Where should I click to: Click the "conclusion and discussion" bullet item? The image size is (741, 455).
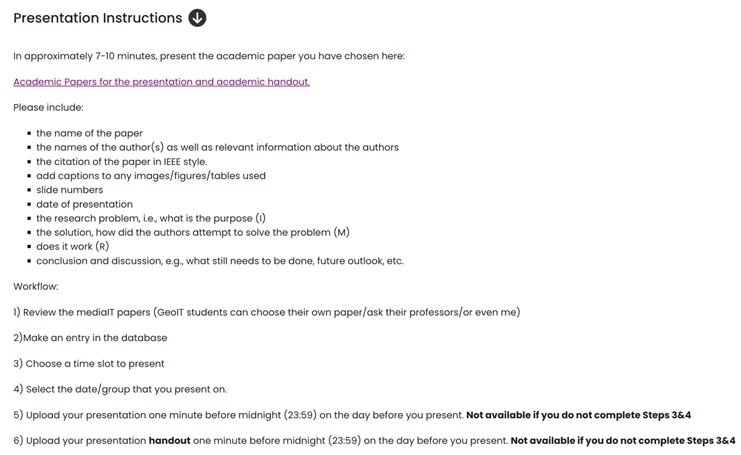coord(219,261)
